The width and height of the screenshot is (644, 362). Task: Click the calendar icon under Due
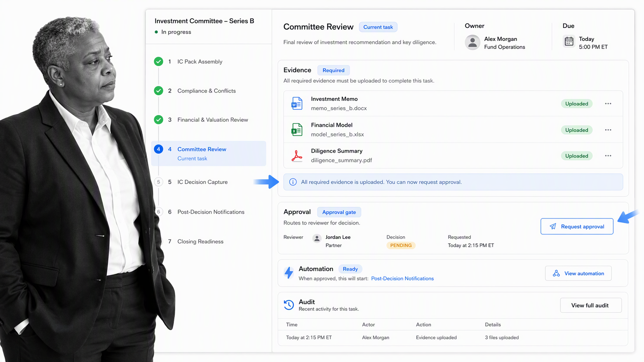click(569, 42)
